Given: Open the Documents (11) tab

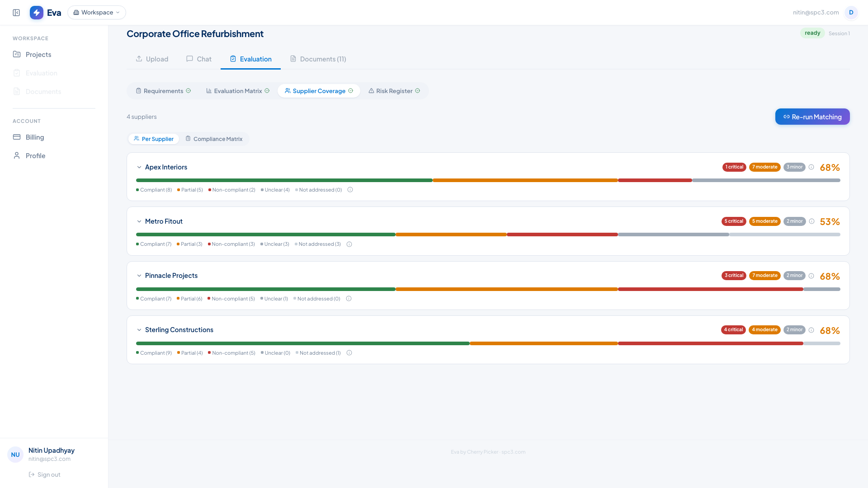Looking at the screenshot, I should pos(318,59).
